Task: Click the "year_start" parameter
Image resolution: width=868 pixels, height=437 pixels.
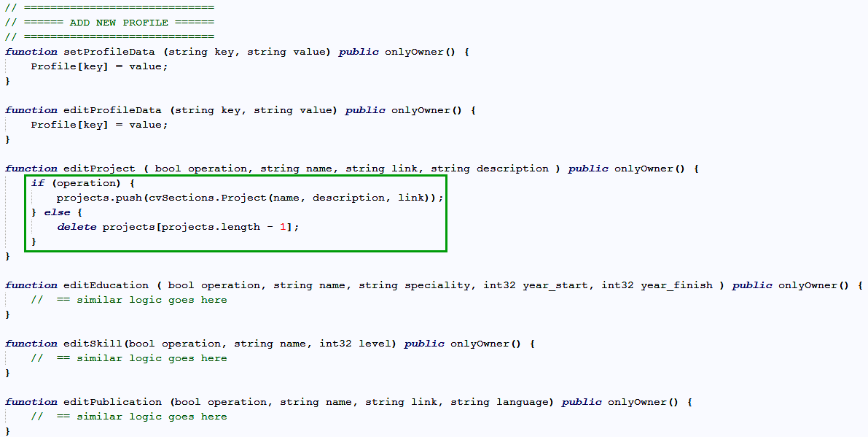Action: pyautogui.click(x=555, y=285)
